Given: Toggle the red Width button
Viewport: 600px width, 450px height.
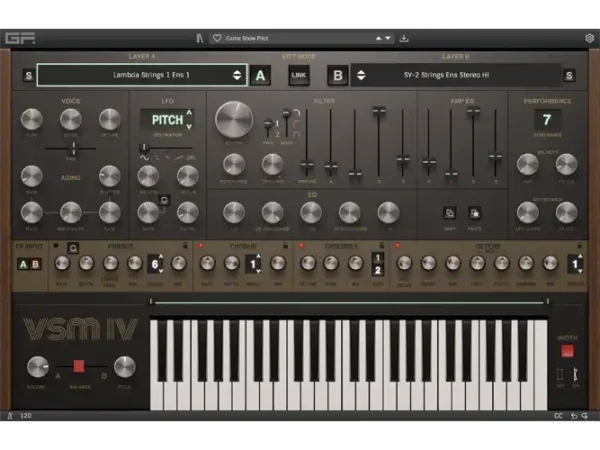Looking at the screenshot, I should tap(567, 351).
